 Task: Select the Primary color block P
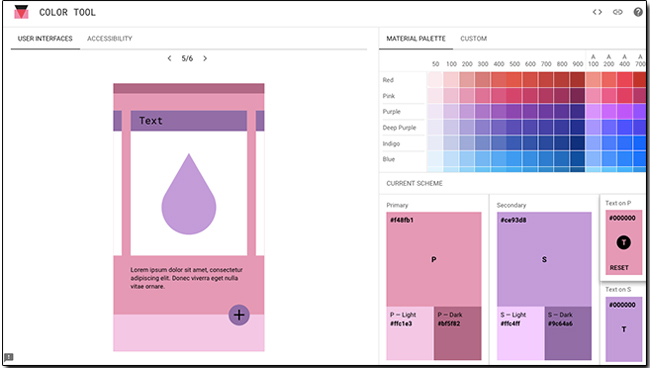tap(434, 259)
